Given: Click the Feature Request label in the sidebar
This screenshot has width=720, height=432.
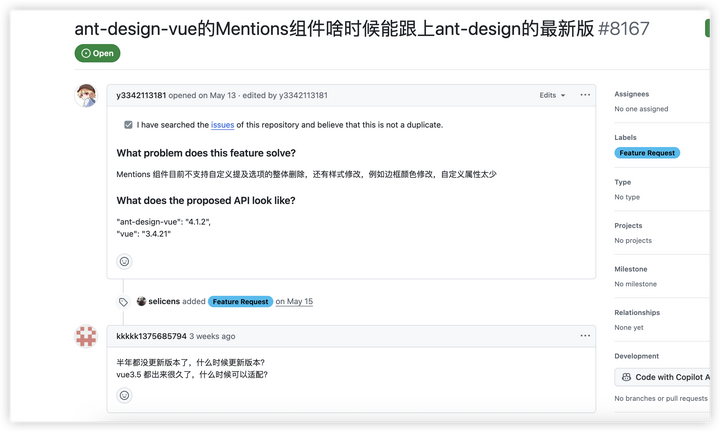Looking at the screenshot, I should (647, 153).
